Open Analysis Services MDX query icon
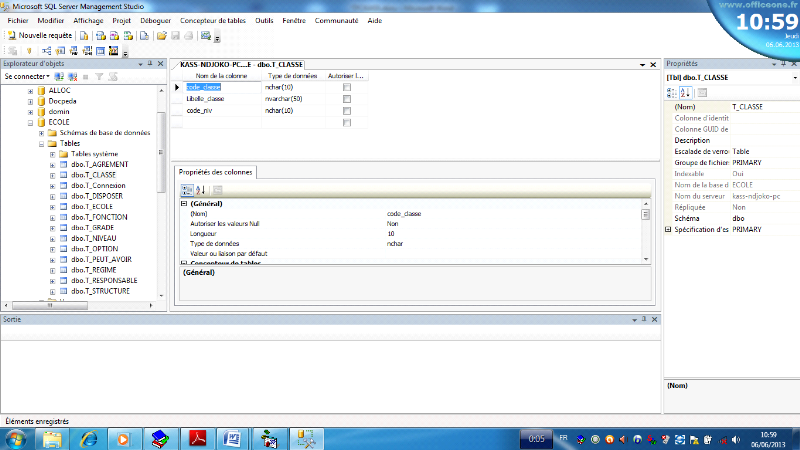The width and height of the screenshot is (800, 450). click(x=101, y=36)
